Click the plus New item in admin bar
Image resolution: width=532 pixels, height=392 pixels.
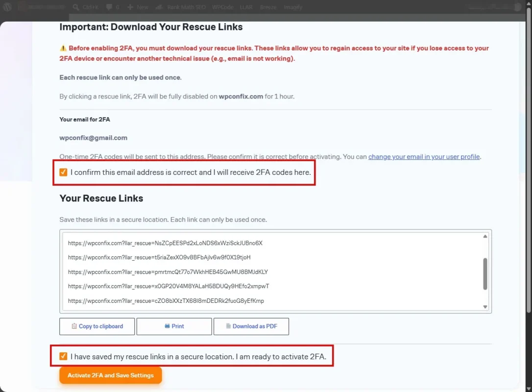point(138,7)
